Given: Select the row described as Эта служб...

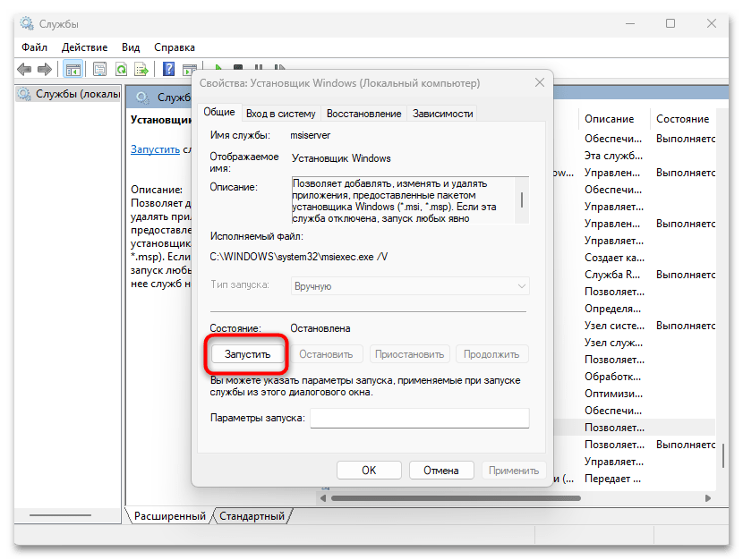Looking at the screenshot, I should pyautogui.click(x=613, y=156).
